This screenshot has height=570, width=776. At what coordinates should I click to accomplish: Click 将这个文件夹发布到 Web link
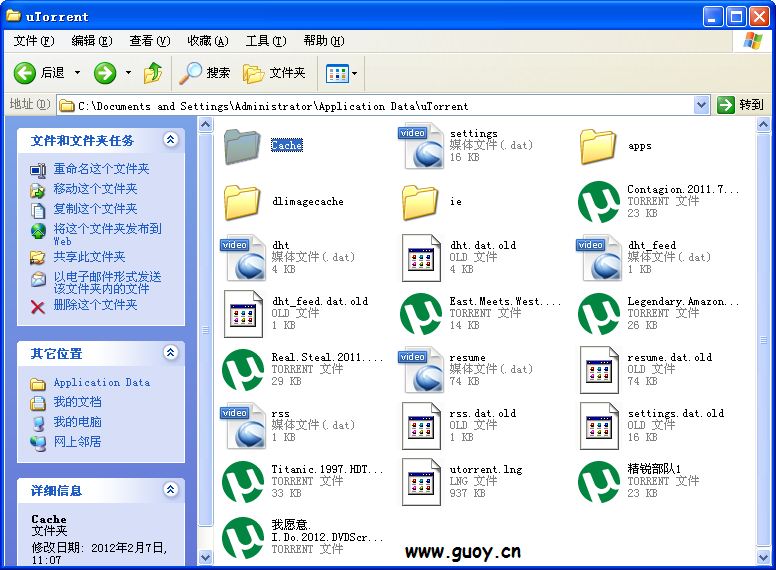point(107,234)
